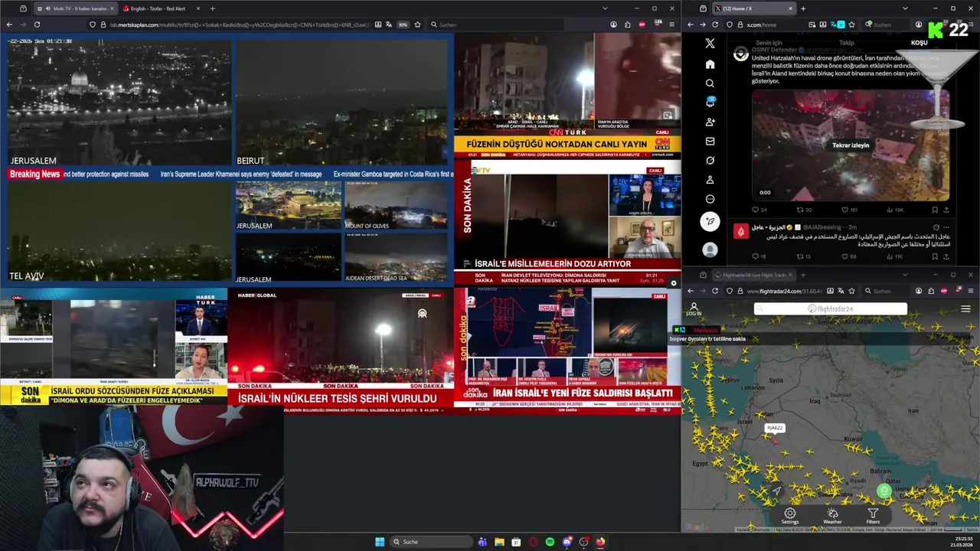Image resolution: width=980 pixels, height=551 pixels.
Task: Expand the tab list in X browser window
Action: (905, 8)
